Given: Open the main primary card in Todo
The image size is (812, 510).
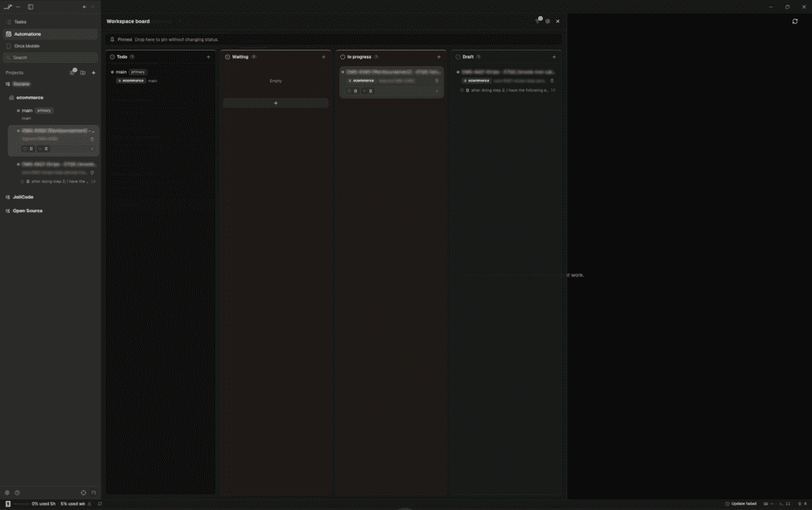Looking at the screenshot, I should click(161, 76).
